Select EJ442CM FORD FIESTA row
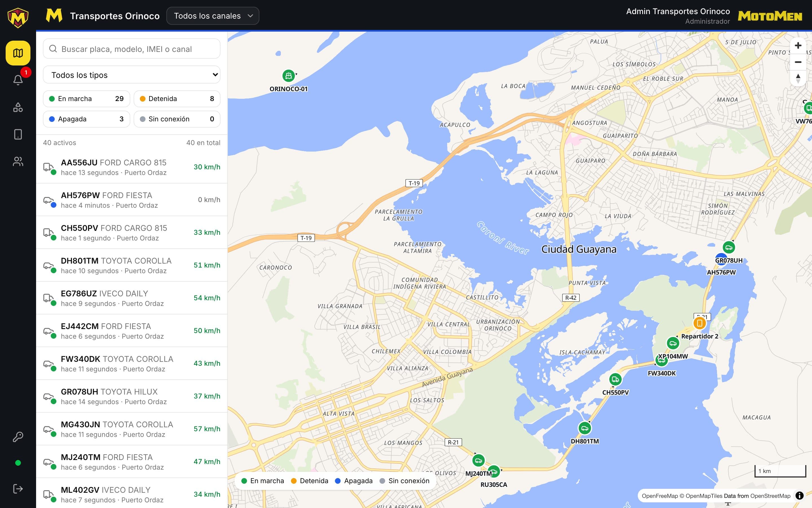Screen dimensions: 812x508 click(132, 330)
